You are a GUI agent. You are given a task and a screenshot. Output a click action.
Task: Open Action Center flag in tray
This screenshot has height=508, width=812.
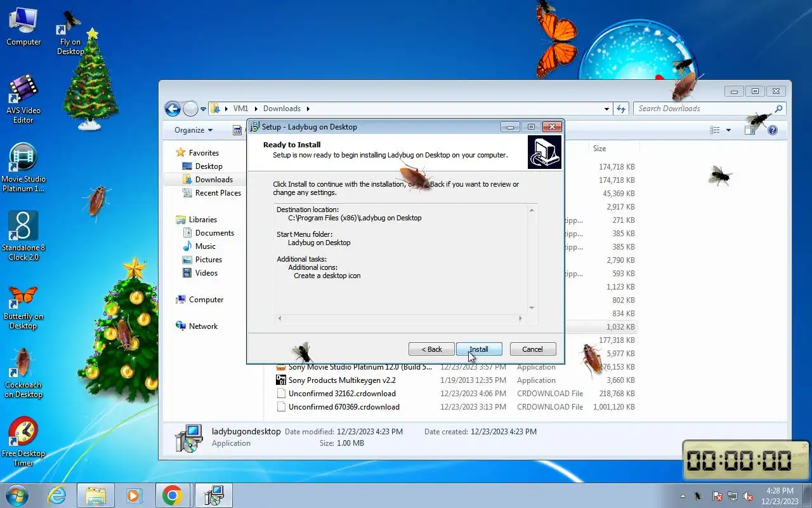(x=717, y=496)
